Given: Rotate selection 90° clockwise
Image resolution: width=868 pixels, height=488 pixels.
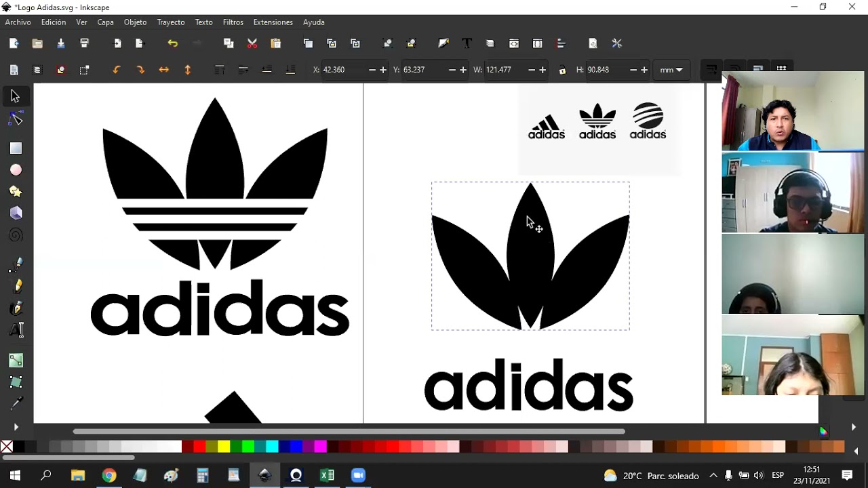Looking at the screenshot, I should pos(140,70).
